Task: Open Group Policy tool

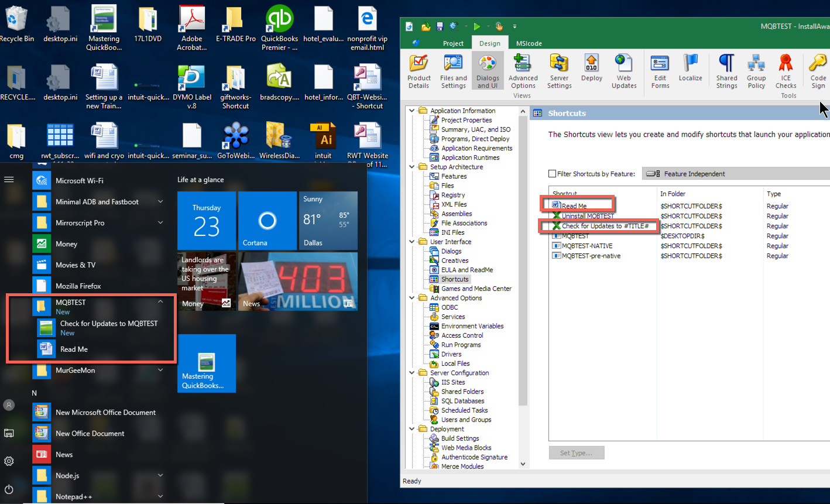Action: click(756, 71)
